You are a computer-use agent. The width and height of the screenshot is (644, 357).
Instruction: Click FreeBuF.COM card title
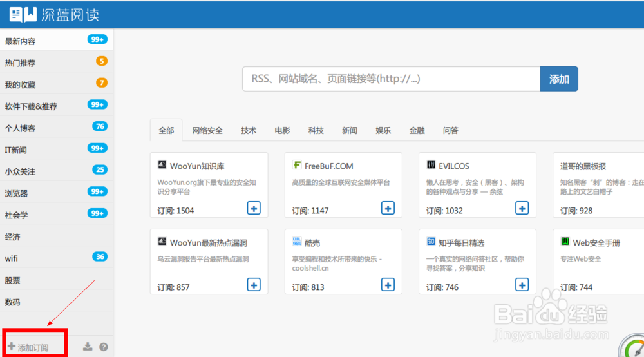[329, 166]
